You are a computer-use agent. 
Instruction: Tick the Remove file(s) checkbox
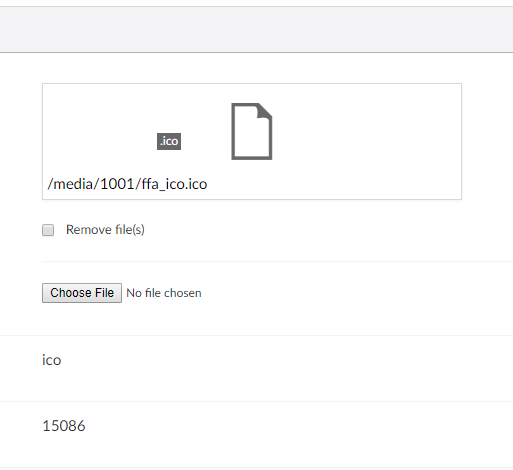click(48, 230)
